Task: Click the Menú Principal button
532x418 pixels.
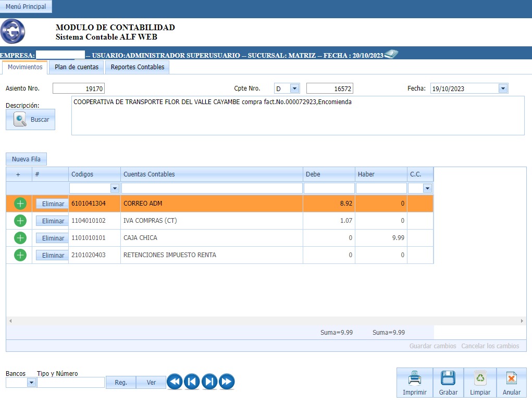Action: pyautogui.click(x=26, y=7)
